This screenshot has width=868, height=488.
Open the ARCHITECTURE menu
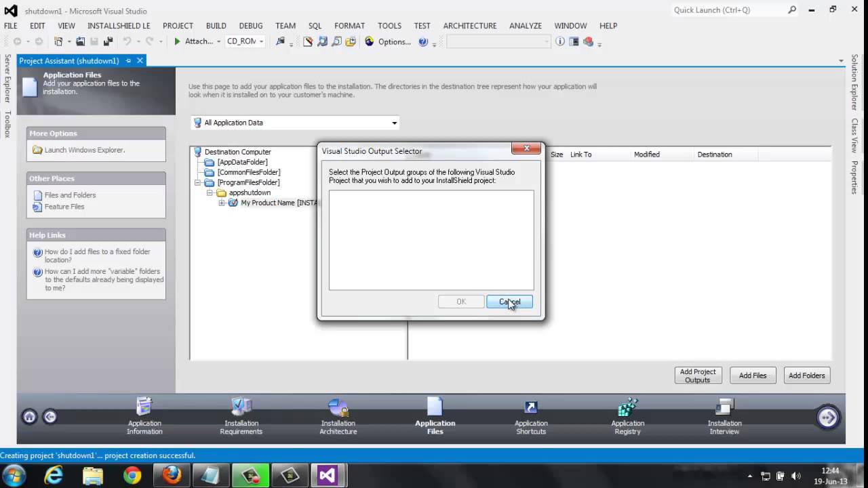pos(470,26)
